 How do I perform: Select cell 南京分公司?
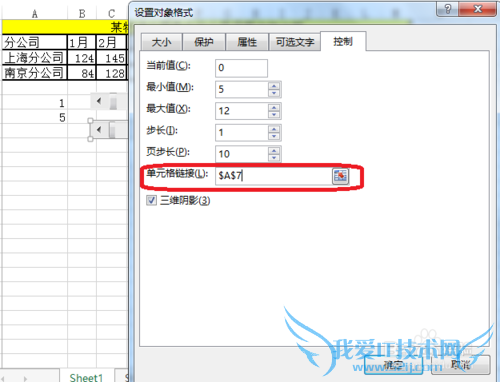click(34, 72)
